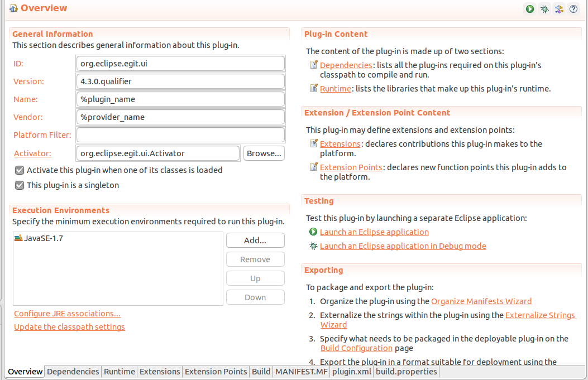Switch to the Dependencies tab at the bottom
This screenshot has height=380, width=588.
73,372
